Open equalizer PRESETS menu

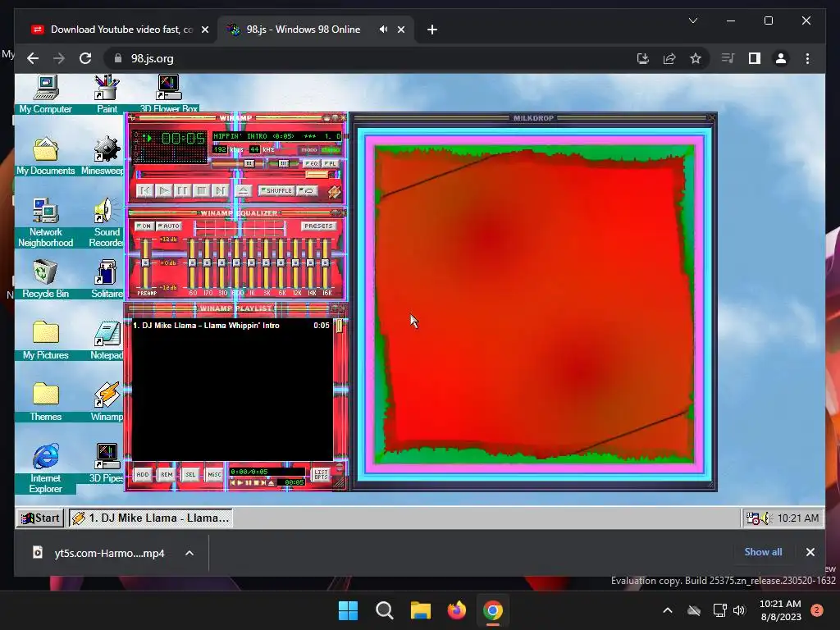tap(319, 226)
